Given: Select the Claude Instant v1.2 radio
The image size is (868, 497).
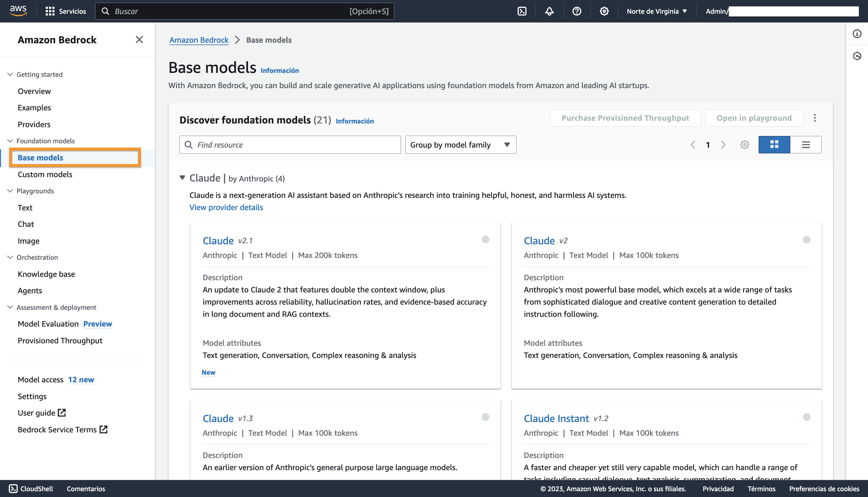Looking at the screenshot, I should coord(806,417).
